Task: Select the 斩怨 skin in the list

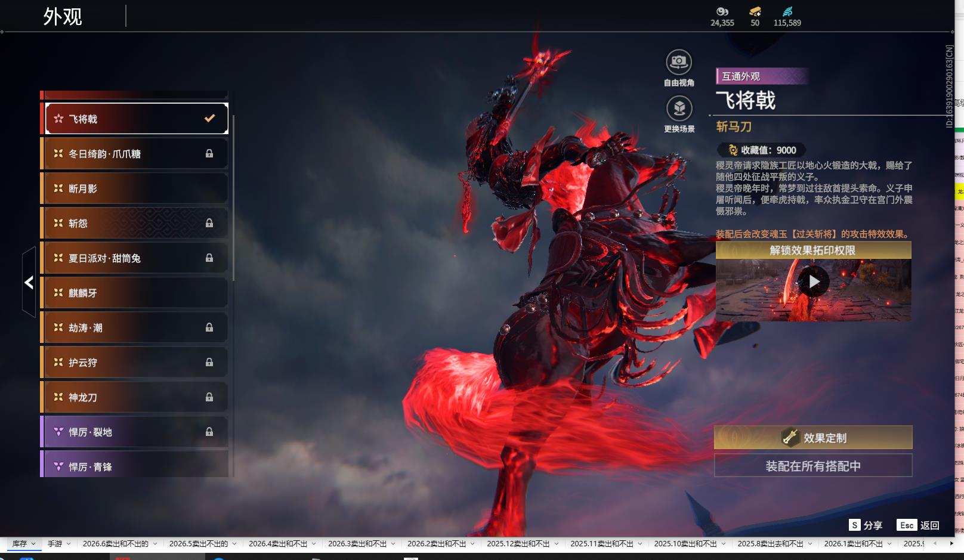Action: (134, 223)
